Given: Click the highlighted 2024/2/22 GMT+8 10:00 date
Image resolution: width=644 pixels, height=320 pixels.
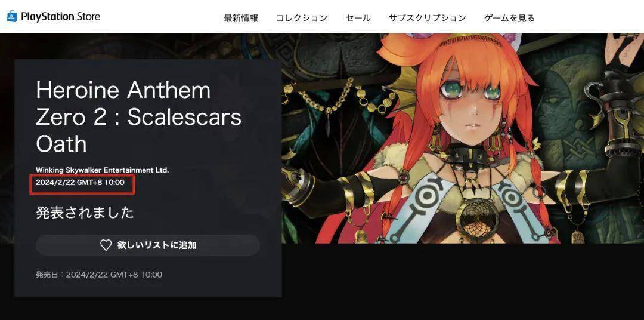Looking at the screenshot, I should 80,182.
